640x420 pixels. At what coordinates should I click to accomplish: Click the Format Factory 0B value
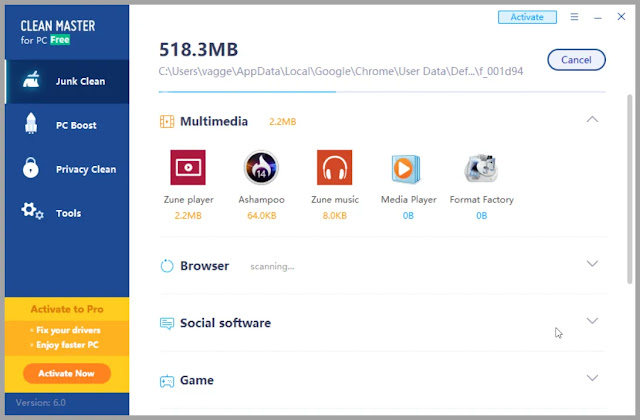click(x=482, y=216)
